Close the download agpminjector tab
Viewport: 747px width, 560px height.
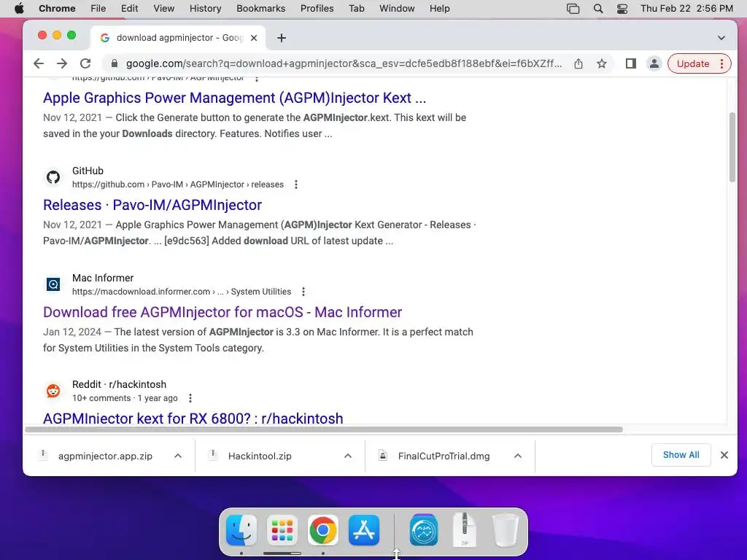point(254,38)
